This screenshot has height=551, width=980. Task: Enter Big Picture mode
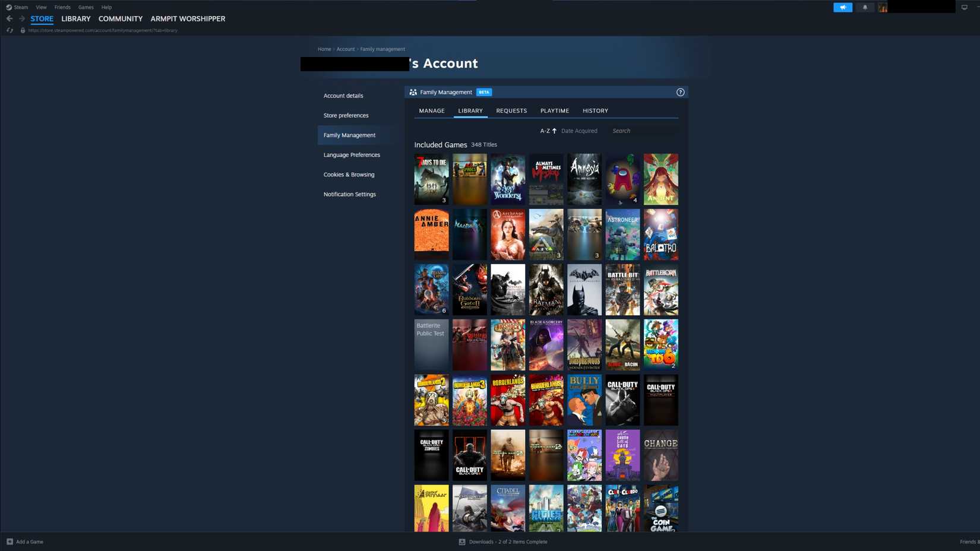(x=964, y=7)
